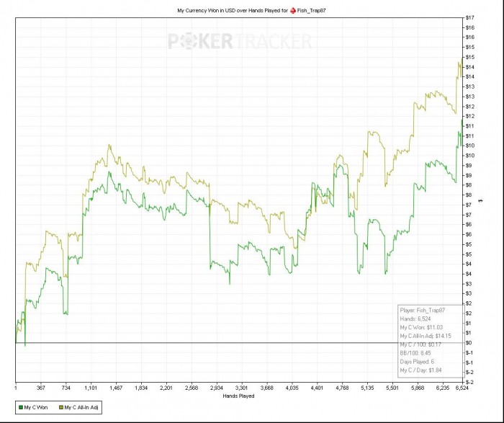Click the x-axis label 3,668
Viewport: 504px width, 423px height.
click(267, 388)
